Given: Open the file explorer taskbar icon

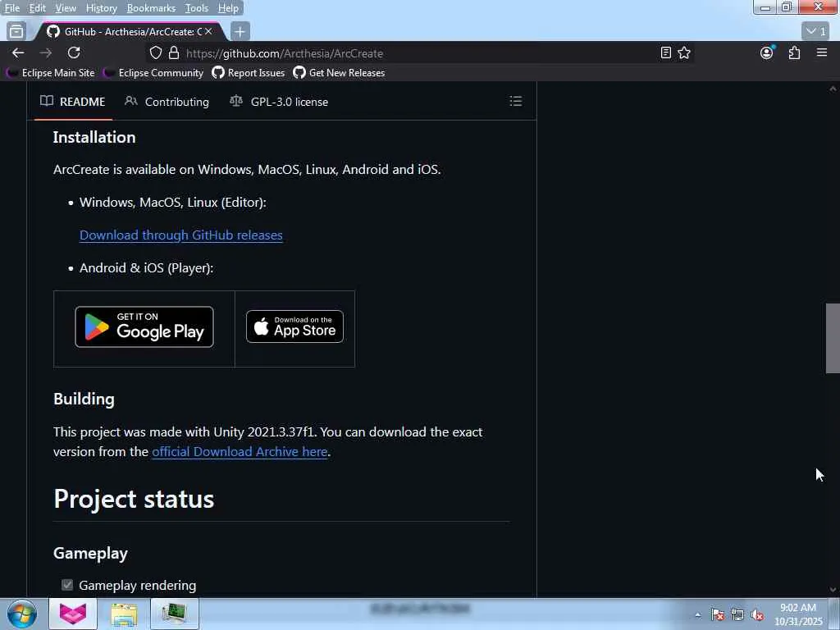Looking at the screenshot, I should 125,614.
